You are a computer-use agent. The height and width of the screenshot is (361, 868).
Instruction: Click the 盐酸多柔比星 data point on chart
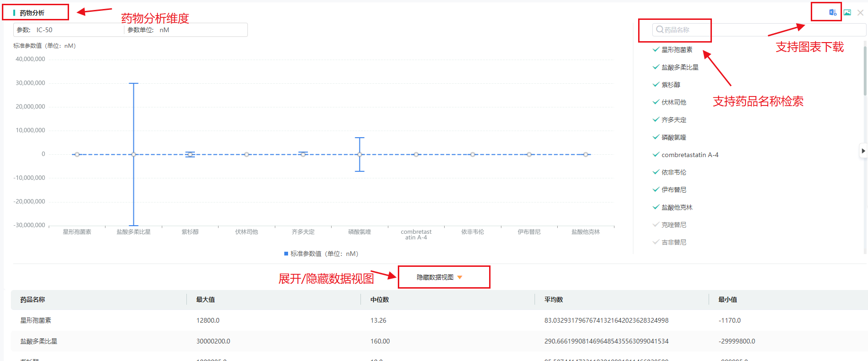point(133,154)
